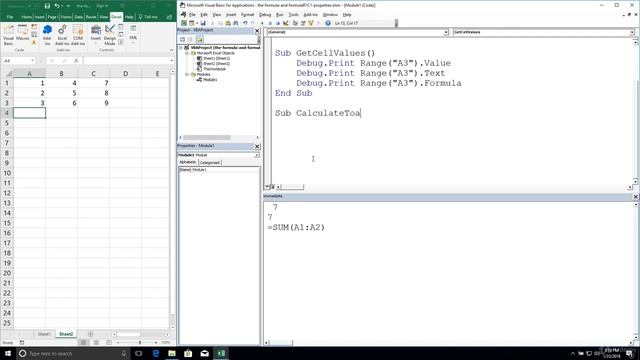Click VBA Save toolbar icon
Screen dimensions: 640x360
pyautogui.click(x=203, y=23)
